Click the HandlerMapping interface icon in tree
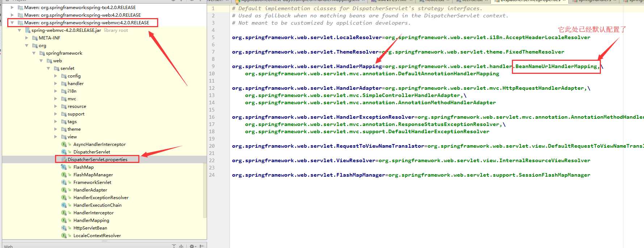Viewport: 644px width, 248px height. pyautogui.click(x=64, y=220)
